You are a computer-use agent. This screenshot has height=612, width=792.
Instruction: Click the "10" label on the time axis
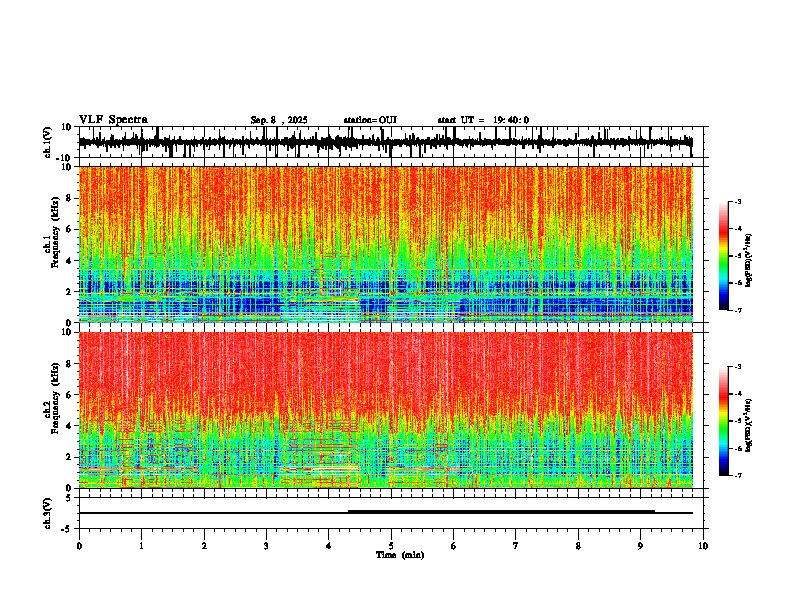coord(703,546)
